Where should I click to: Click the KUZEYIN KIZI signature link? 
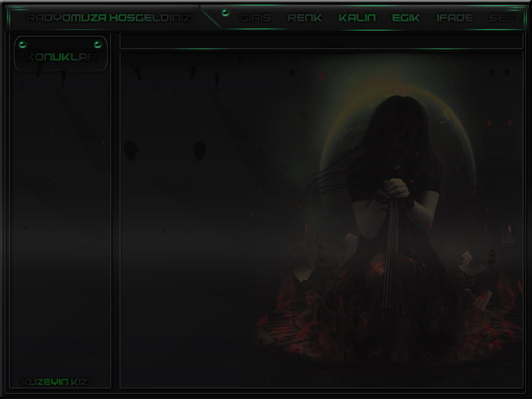(57, 382)
